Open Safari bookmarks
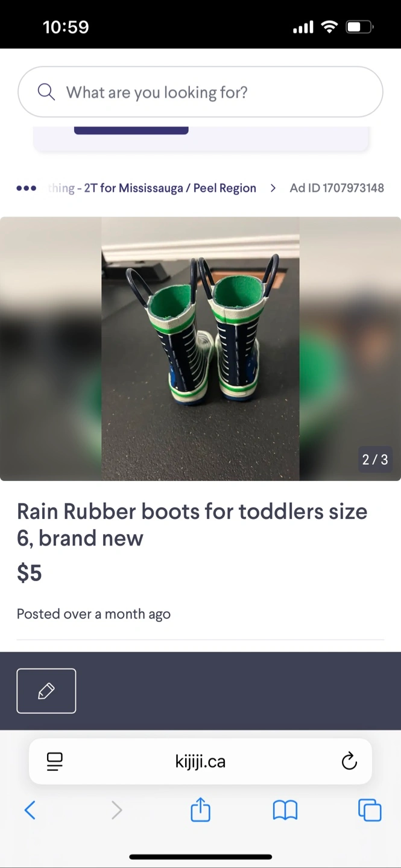This screenshot has height=868, width=401. (x=285, y=810)
